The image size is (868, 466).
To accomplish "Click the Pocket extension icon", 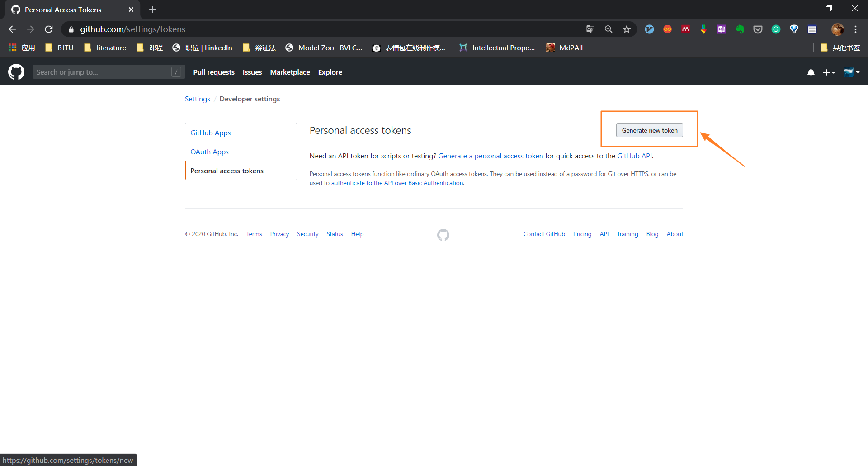I will (758, 29).
